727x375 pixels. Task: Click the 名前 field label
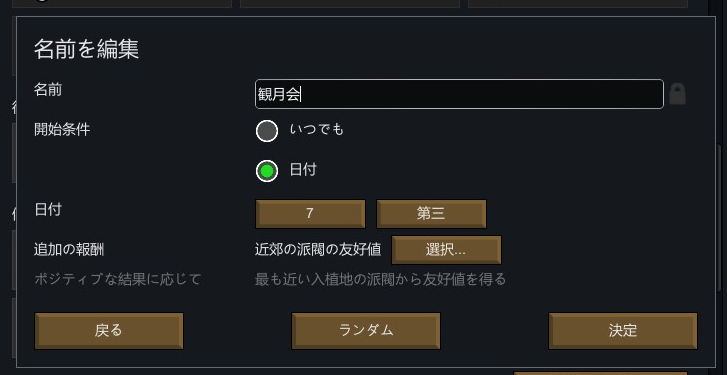tap(48, 89)
